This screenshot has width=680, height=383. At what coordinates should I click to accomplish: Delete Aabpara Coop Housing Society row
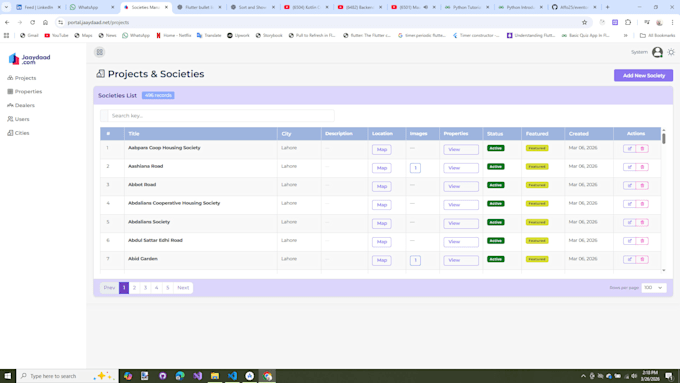[642, 149]
